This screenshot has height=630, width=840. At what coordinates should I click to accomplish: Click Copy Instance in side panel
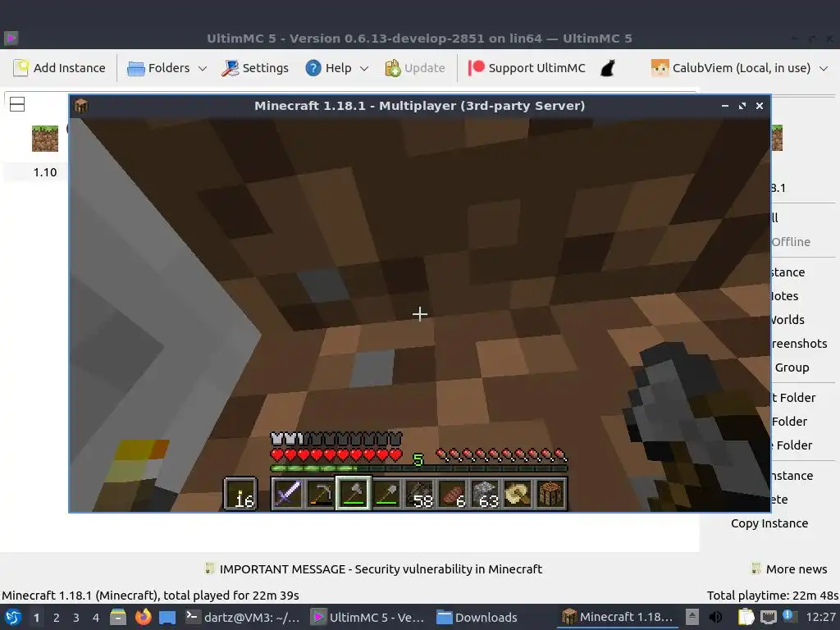769,523
